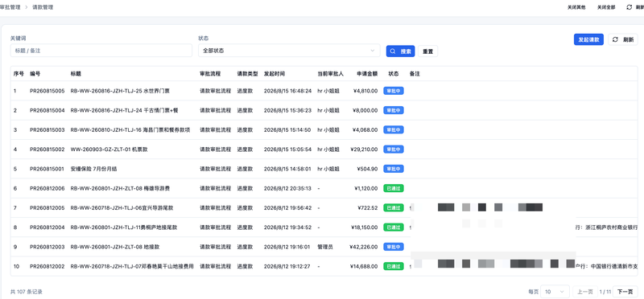Image resolution: width=644 pixels, height=299 pixels.
Task: Click the 请款类型 column header
Action: click(247, 74)
